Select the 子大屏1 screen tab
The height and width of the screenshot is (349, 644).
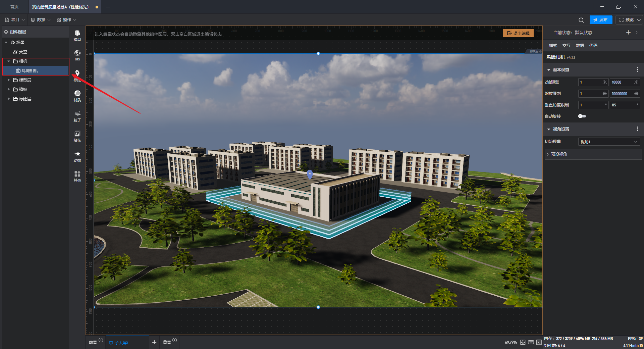(x=127, y=342)
